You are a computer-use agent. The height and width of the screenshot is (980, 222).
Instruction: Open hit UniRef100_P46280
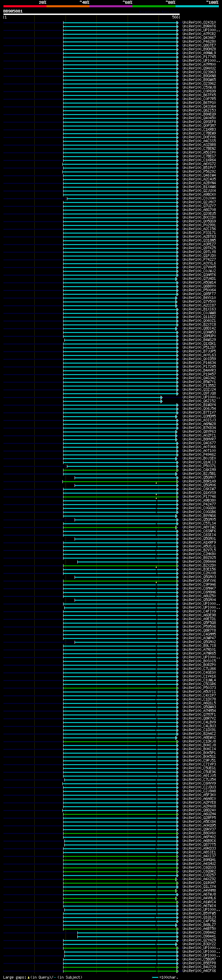pos(199,41)
